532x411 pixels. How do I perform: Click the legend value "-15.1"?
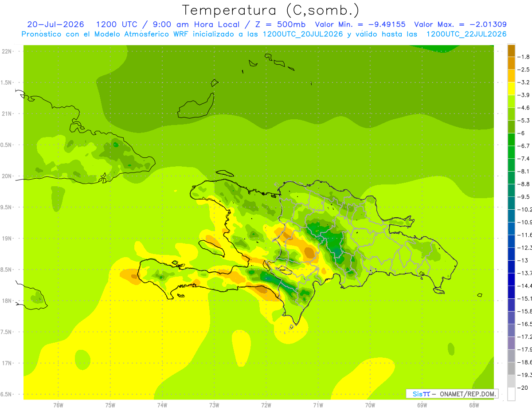pyautogui.click(x=524, y=298)
